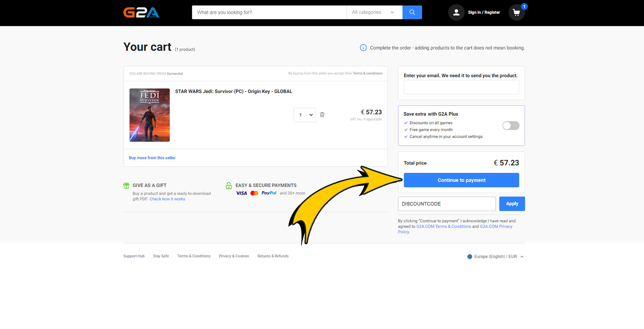
Task: Click the gift icon next to 'Give as a gift'
Action: [x=126, y=185]
